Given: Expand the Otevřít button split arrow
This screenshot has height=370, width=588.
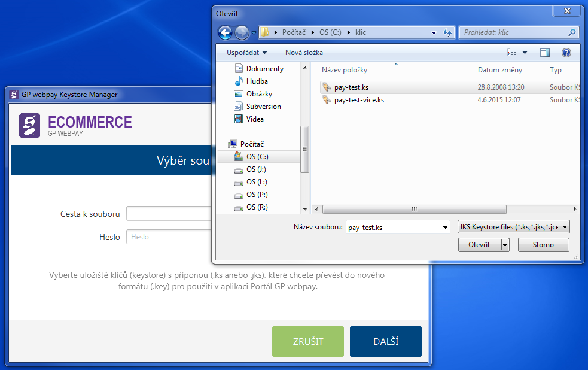Looking at the screenshot, I should point(505,245).
